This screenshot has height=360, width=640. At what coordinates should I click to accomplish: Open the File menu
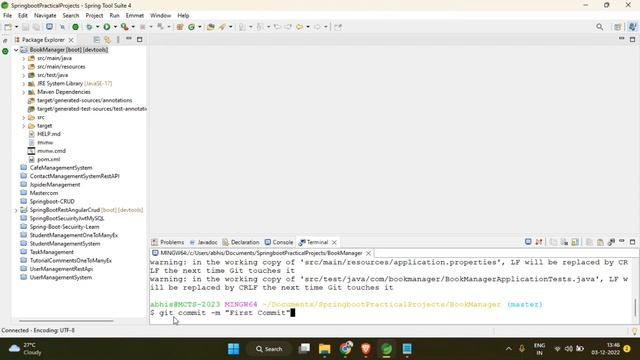[x=7, y=16]
